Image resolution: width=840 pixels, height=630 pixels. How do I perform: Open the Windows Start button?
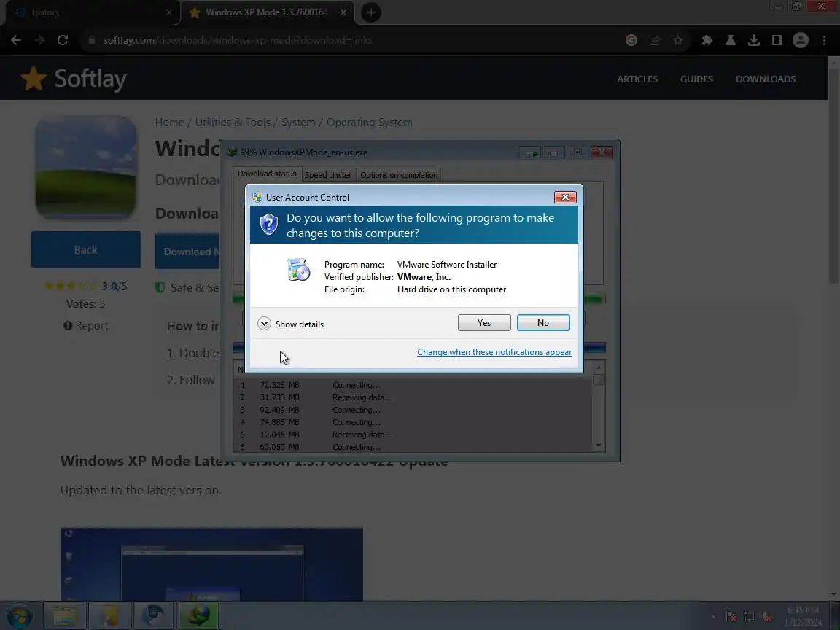pyautogui.click(x=19, y=615)
